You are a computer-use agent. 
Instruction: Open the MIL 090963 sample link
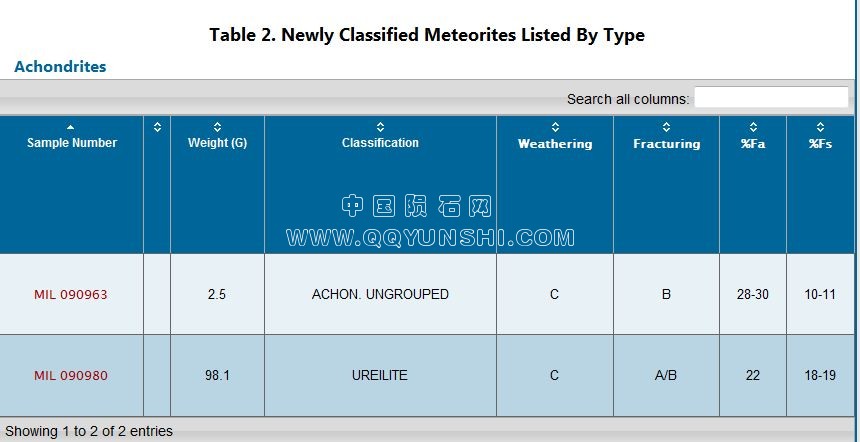pyautogui.click(x=71, y=294)
